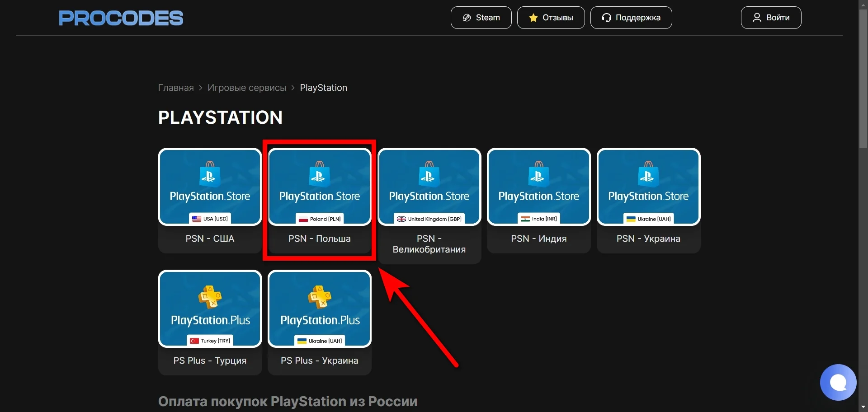This screenshot has width=868, height=412.
Task: Click the user icon in Войти
Action: (757, 18)
